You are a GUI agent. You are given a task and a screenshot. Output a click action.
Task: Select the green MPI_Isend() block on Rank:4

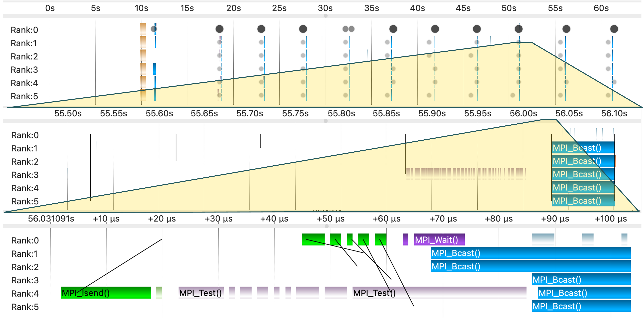click(106, 292)
